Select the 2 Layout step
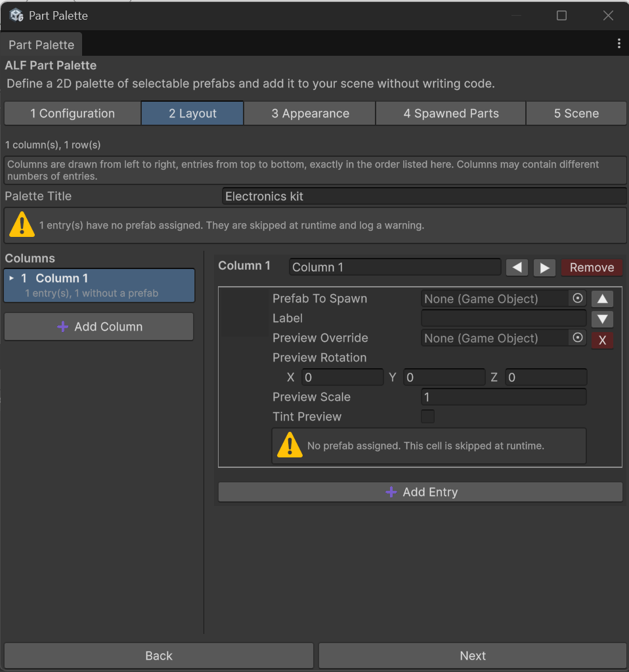The height and width of the screenshot is (672, 629). pyautogui.click(x=192, y=113)
